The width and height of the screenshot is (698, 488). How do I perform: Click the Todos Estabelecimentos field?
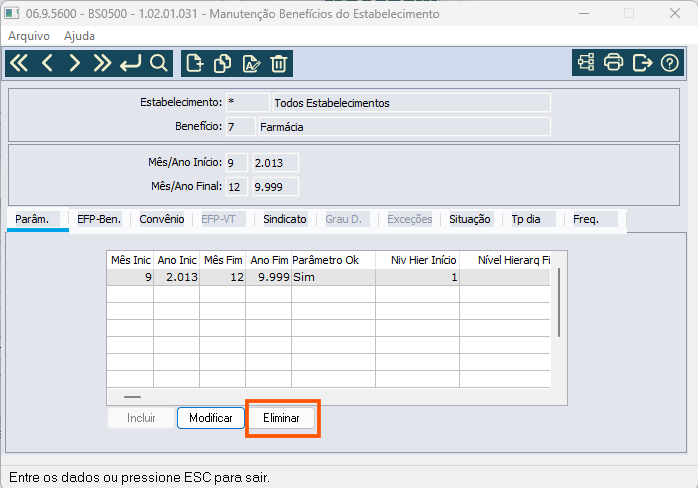tap(411, 102)
